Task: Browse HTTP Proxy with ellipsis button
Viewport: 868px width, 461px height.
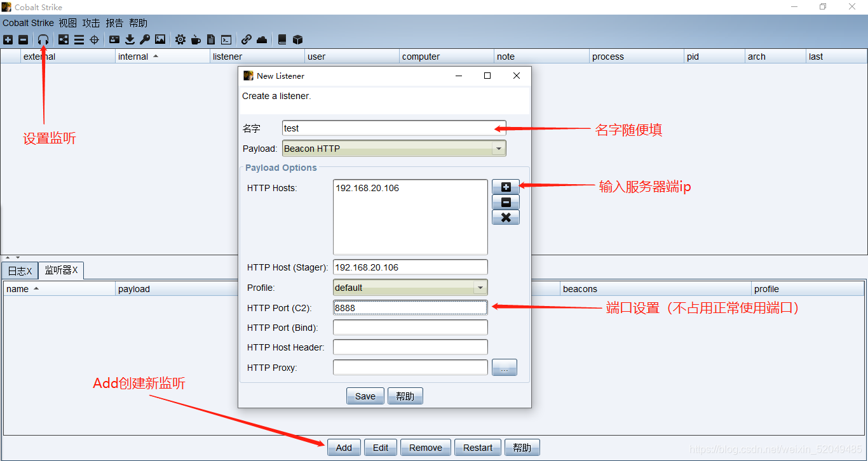Action: 505,368
